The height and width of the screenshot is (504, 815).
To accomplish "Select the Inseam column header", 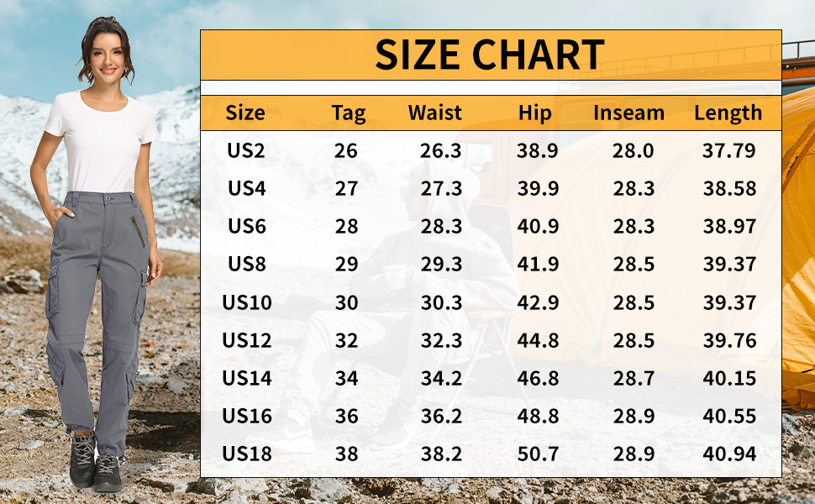I will (628, 113).
